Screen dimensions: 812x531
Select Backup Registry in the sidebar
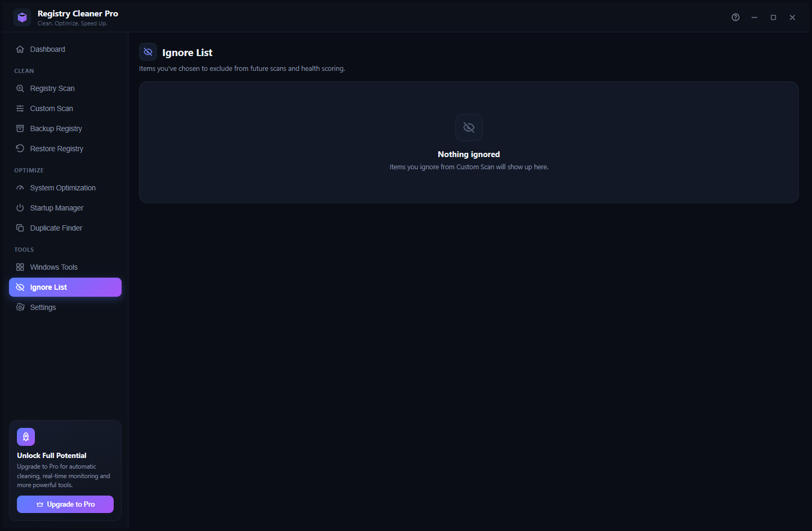[65, 129]
